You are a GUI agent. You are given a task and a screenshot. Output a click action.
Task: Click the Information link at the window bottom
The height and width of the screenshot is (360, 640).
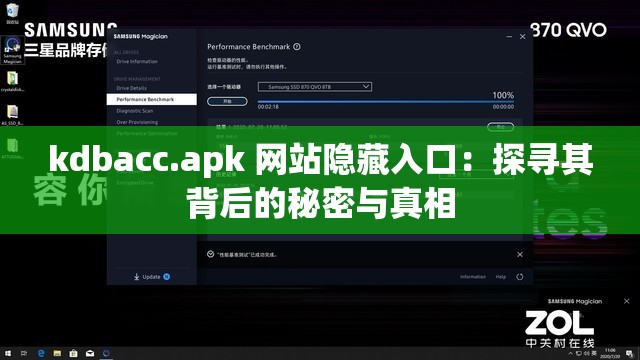[x=473, y=277]
